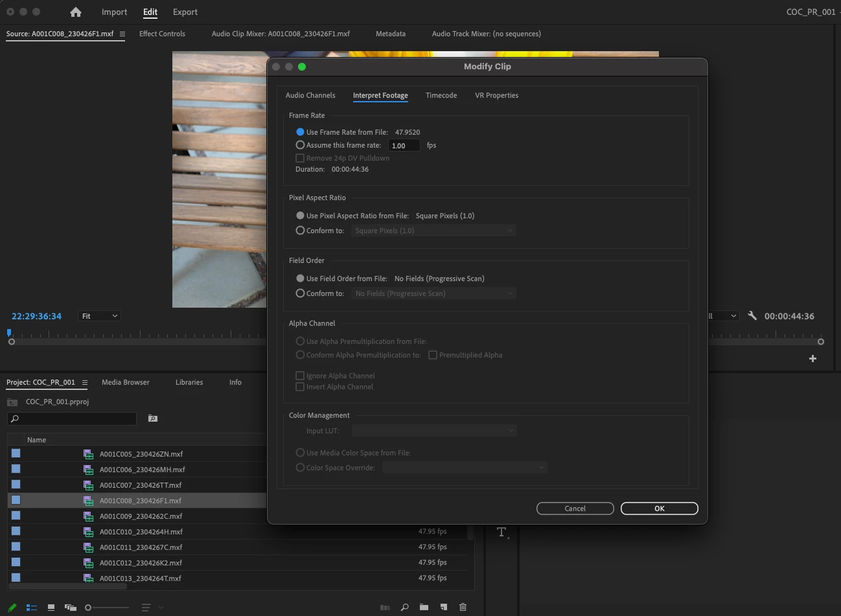Click the plus Button Editor icon

pos(812,358)
